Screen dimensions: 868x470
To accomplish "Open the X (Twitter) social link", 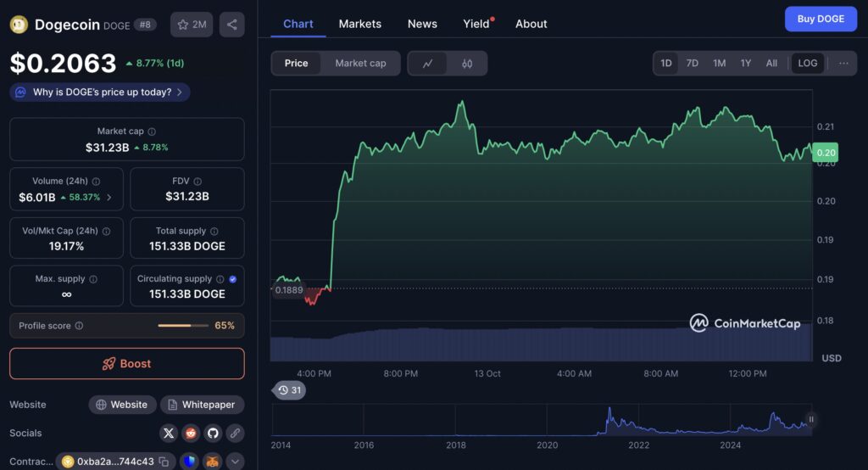I will [169, 433].
